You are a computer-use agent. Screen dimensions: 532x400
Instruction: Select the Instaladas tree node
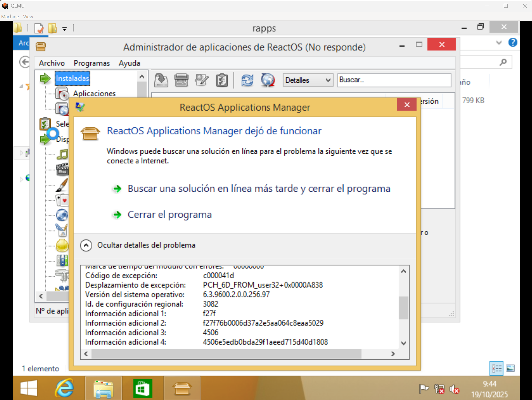(72, 78)
